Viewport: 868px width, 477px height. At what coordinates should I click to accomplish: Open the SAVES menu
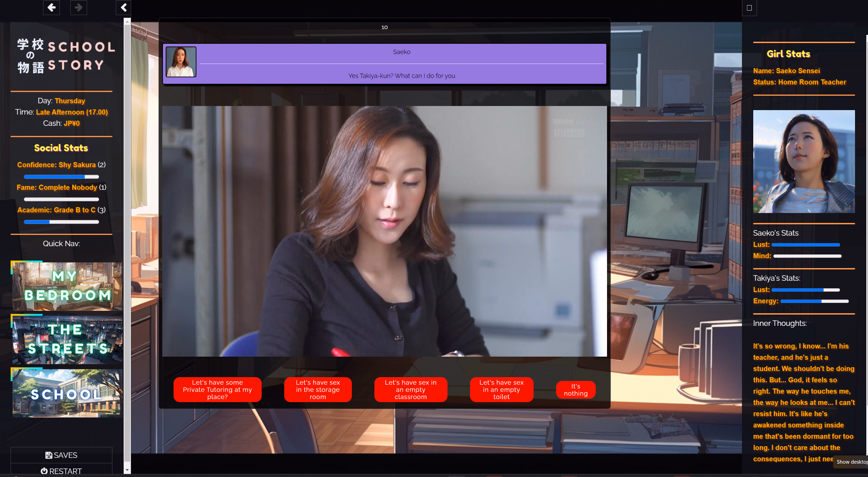coord(61,455)
